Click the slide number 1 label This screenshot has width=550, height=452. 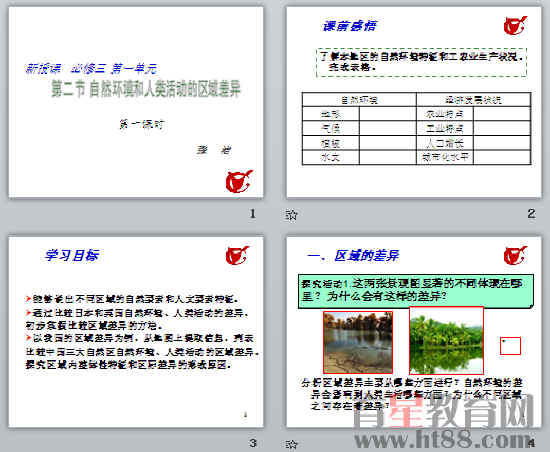click(x=253, y=214)
